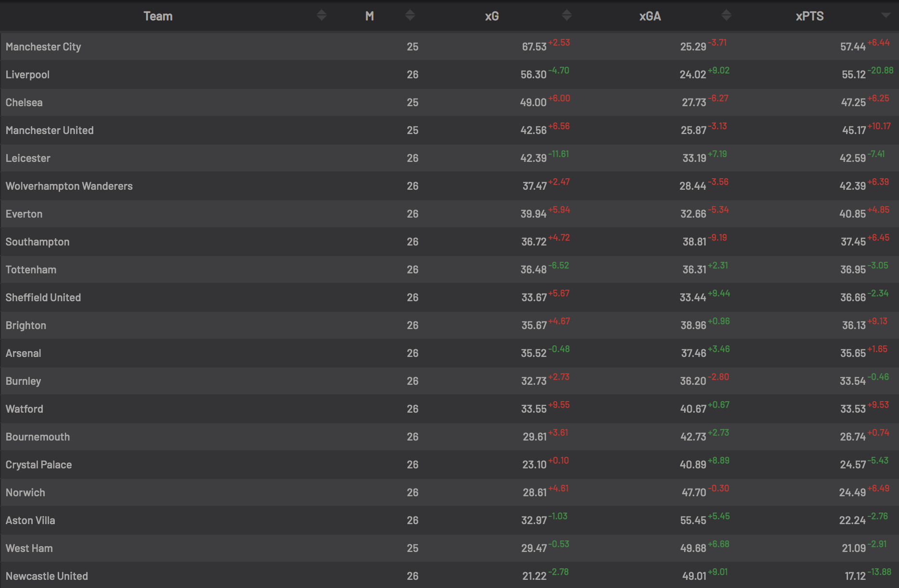Viewport: 899px width, 588px height.
Task: Click Leicester xG value 42.39
Action: 533,158
